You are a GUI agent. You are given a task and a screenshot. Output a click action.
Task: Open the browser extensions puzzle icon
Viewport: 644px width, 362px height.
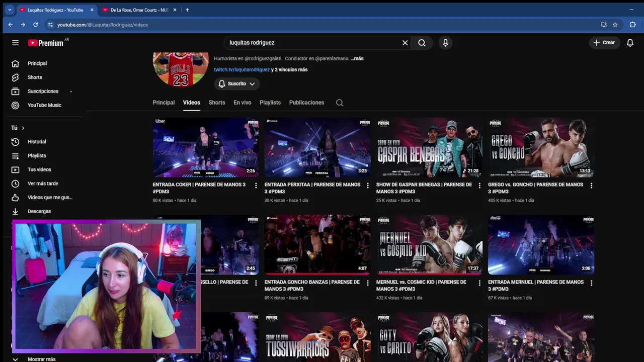point(633,25)
